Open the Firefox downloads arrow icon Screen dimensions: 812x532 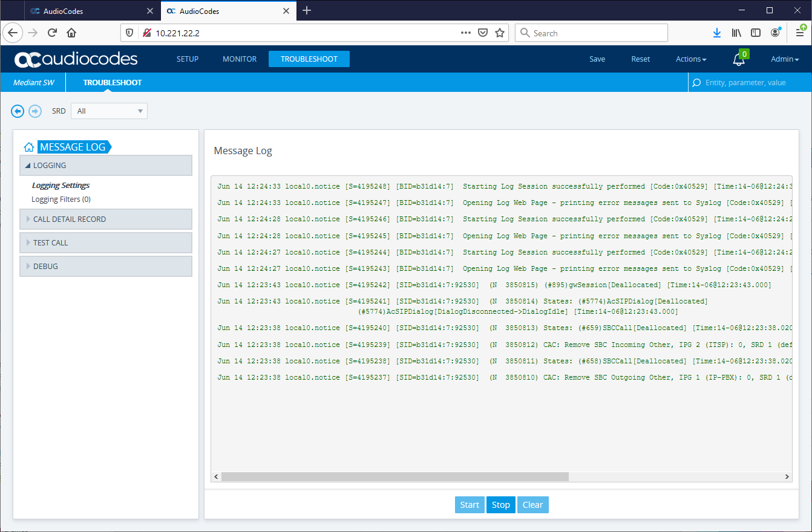[x=717, y=33]
